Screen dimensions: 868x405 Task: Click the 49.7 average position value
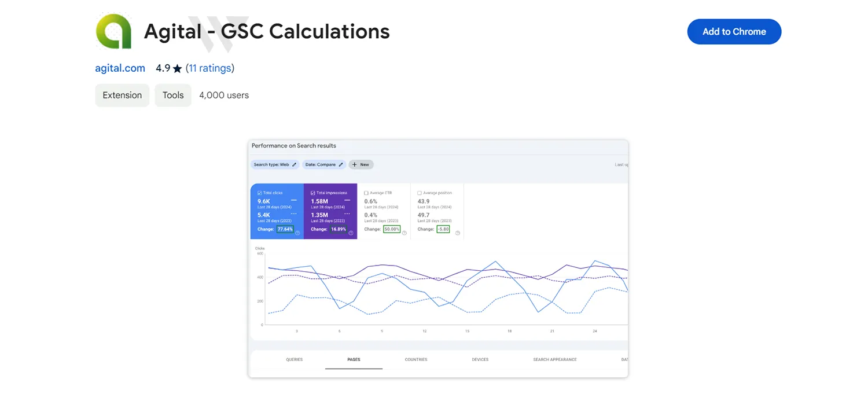pos(424,215)
